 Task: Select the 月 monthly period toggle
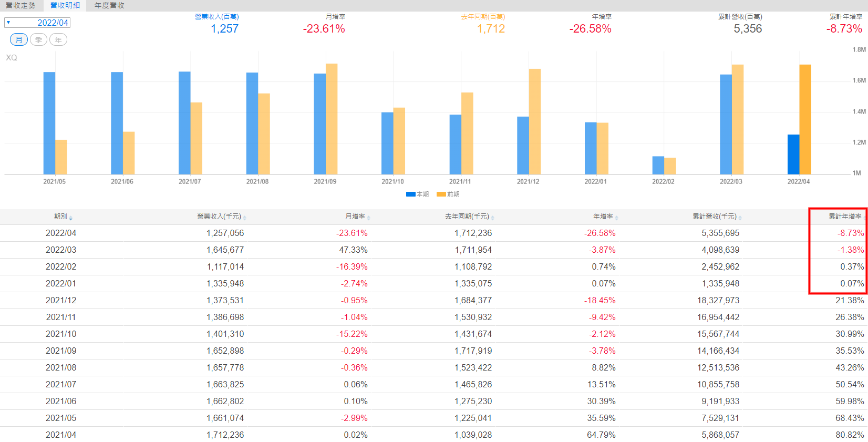(x=19, y=39)
